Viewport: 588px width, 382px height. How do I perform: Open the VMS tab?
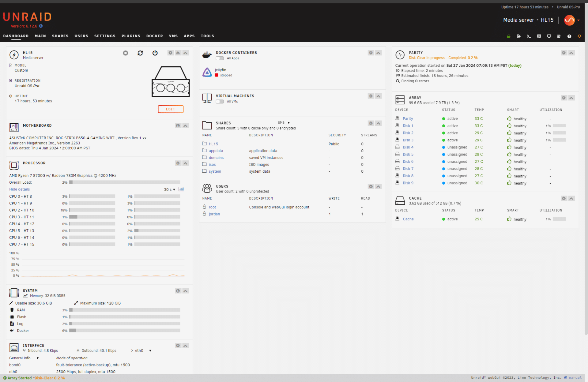point(173,36)
